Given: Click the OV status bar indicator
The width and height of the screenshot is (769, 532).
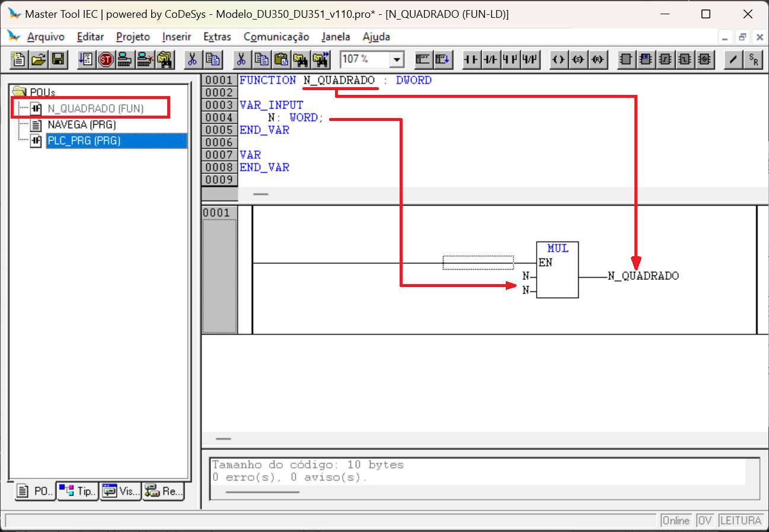Looking at the screenshot, I should click(x=704, y=521).
